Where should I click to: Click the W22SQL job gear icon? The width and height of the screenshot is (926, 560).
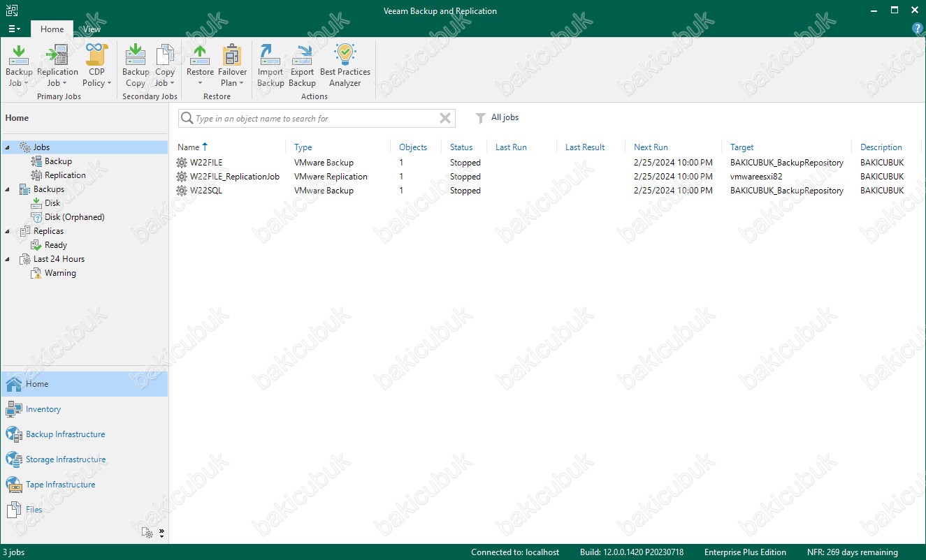point(182,191)
